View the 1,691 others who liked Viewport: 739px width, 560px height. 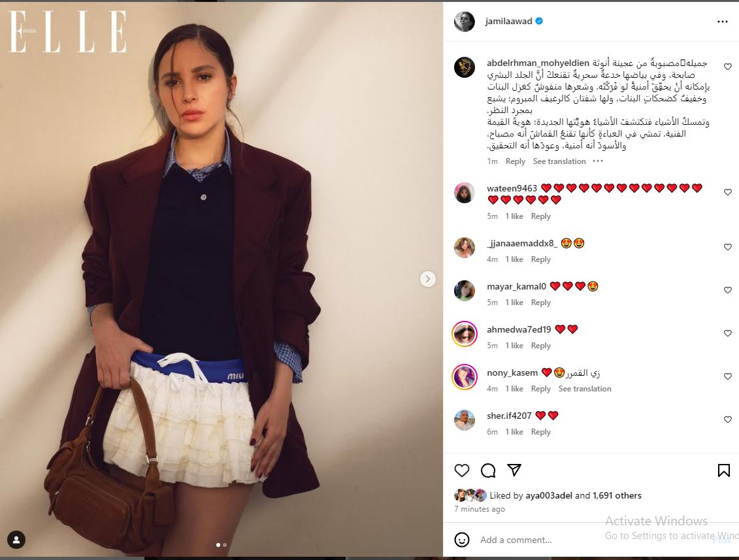(617, 495)
